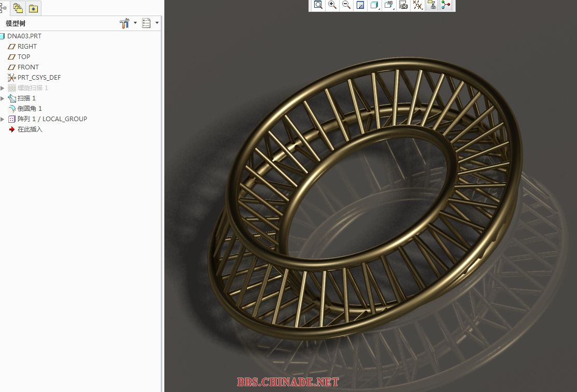Switch to the Model Tree tab
Viewport: 577px width, 392px height.
(x=3, y=8)
